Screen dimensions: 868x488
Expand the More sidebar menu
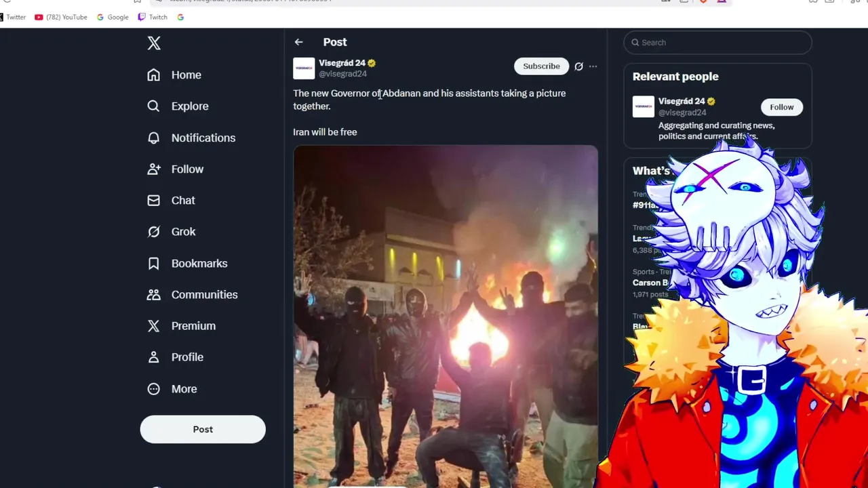click(x=172, y=389)
